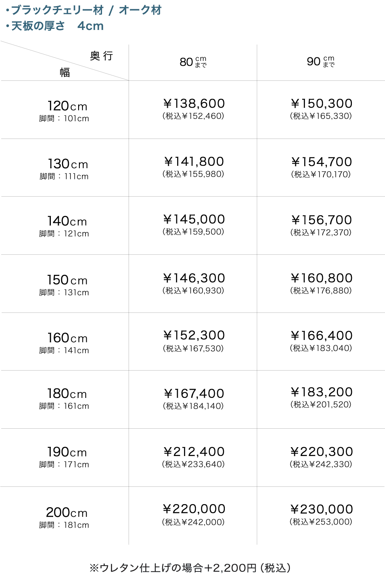
Task: Click the ¥141,800 price
Action: tap(194, 162)
